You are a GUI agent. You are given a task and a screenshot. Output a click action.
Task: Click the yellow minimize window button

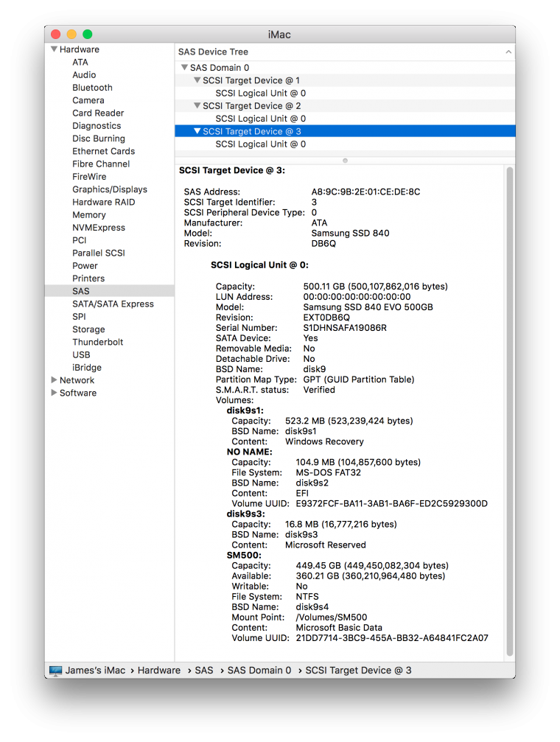71,34
